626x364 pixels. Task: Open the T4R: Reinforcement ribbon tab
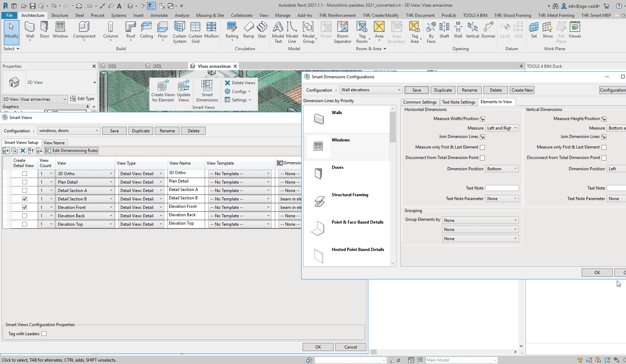[337, 15]
